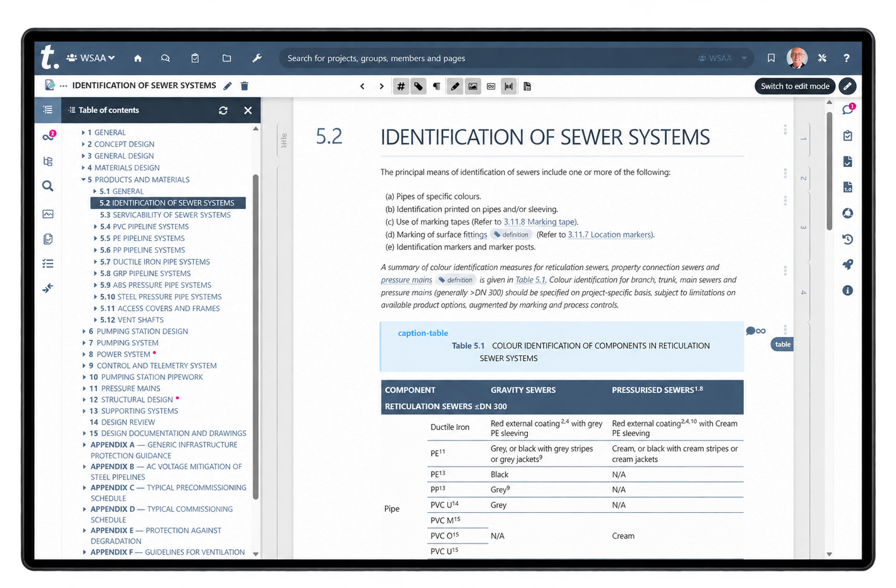896x588 pixels.
Task: Delete page using the trash icon
Action: tap(244, 86)
